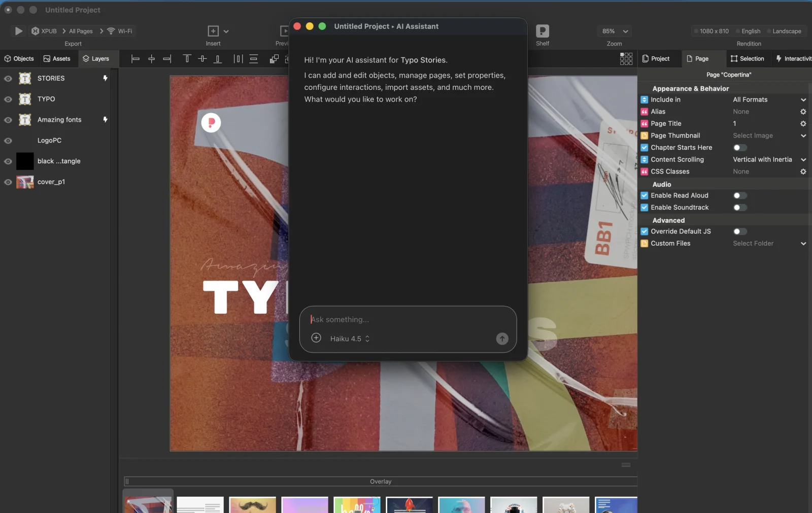Select the cover_p1 layer thumbnail
The width and height of the screenshot is (812, 513).
25,182
